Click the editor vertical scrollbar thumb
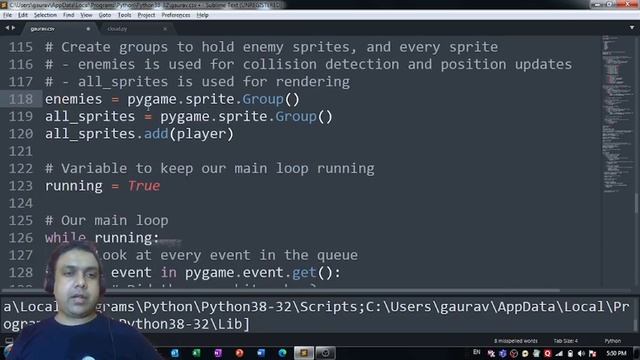Screen dimensions: 640x360 [636, 203]
